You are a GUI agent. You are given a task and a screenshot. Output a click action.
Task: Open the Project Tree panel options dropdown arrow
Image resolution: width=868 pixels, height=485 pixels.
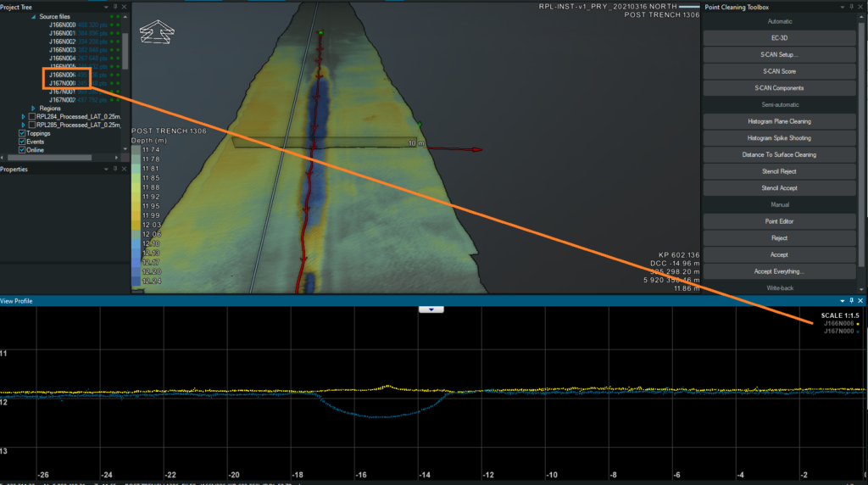[106, 7]
